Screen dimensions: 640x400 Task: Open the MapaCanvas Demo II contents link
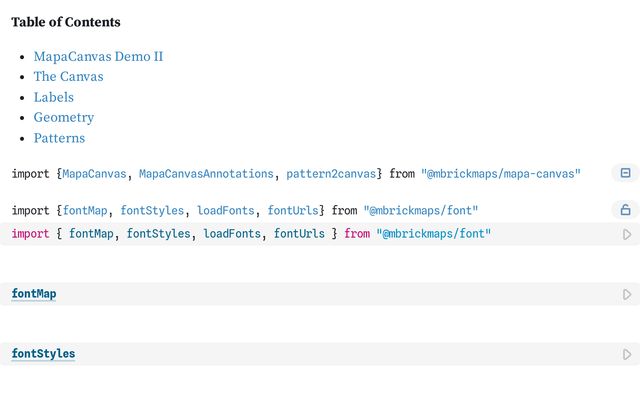coord(98,56)
